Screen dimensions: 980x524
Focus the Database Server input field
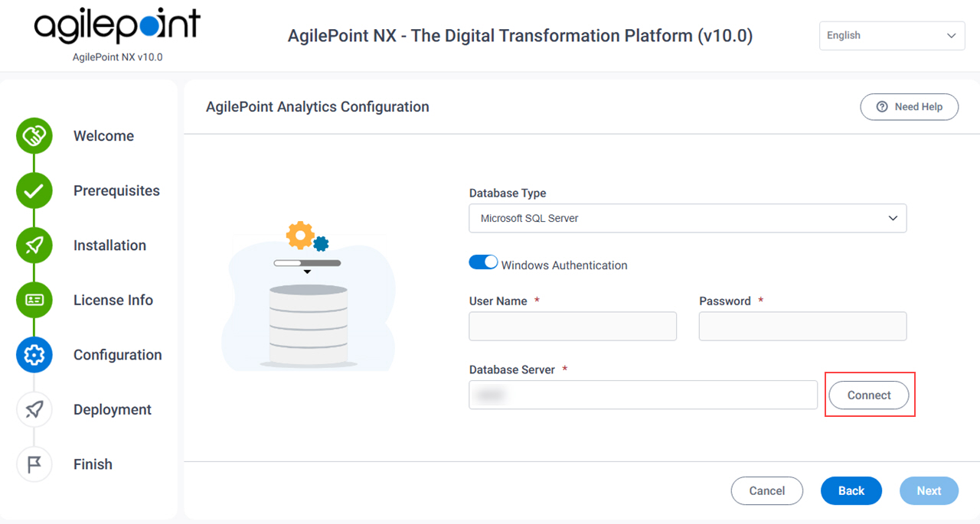pyautogui.click(x=643, y=395)
